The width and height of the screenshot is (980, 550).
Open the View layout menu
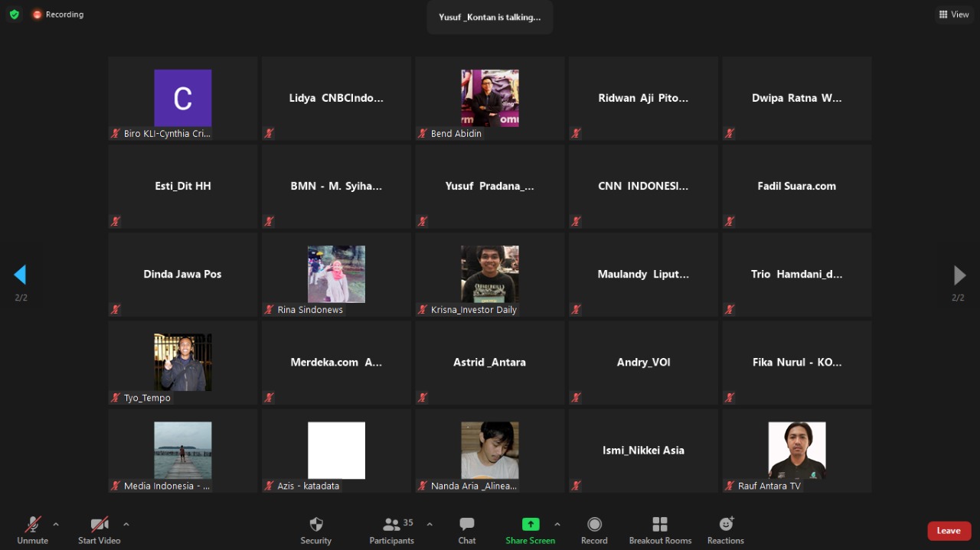pos(954,15)
